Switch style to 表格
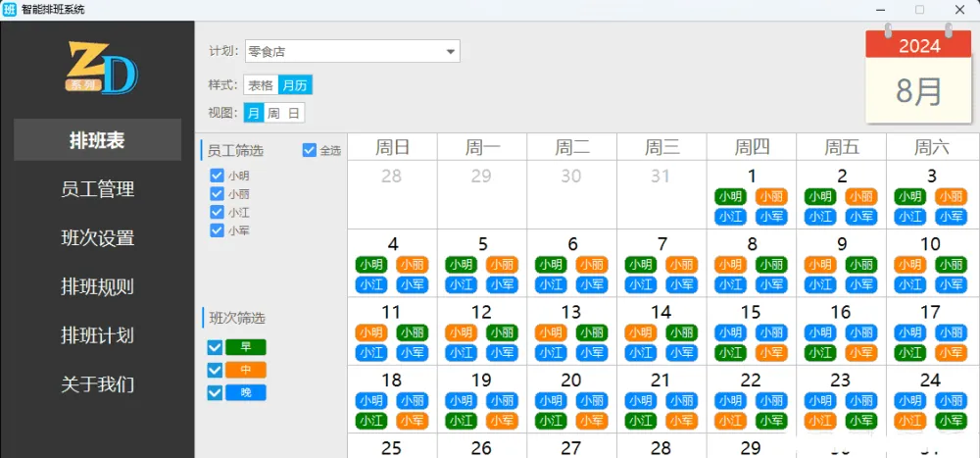Viewport: 980px width, 458px height. pyautogui.click(x=260, y=85)
